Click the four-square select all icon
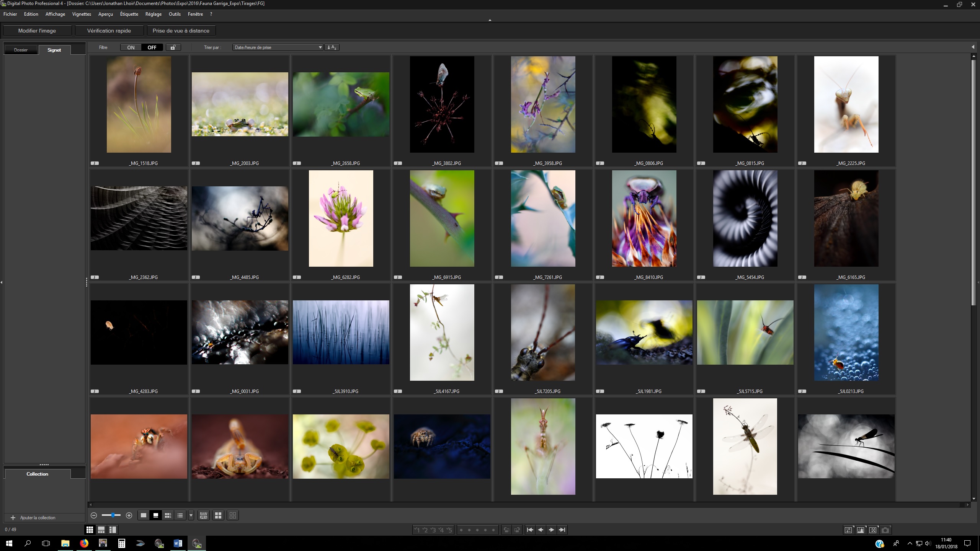980x551 pixels. [x=218, y=515]
